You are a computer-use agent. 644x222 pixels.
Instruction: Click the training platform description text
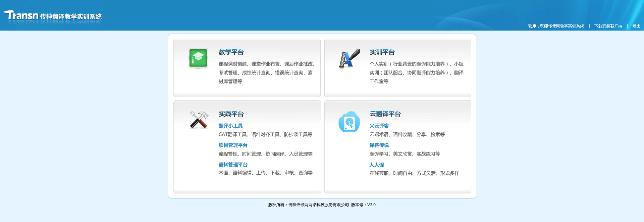pos(416,73)
